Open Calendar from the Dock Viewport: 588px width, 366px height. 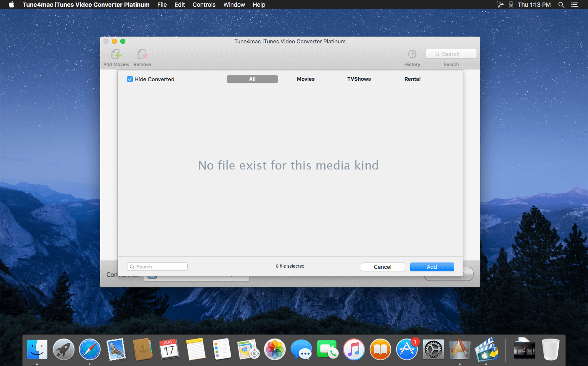[169, 350]
